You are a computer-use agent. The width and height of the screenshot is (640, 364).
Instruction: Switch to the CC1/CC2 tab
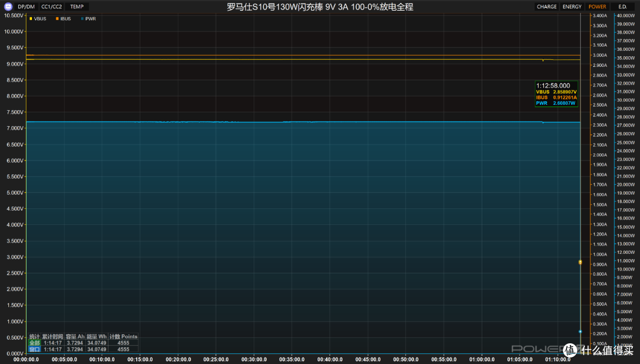tap(52, 7)
